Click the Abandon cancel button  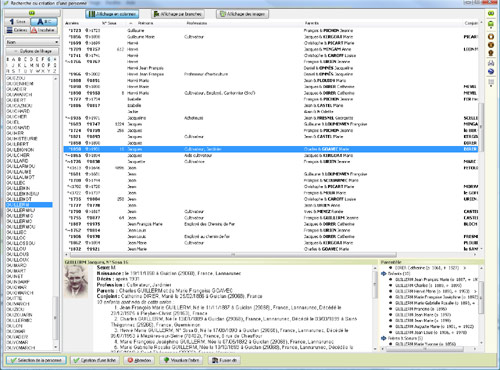[x=139, y=360]
